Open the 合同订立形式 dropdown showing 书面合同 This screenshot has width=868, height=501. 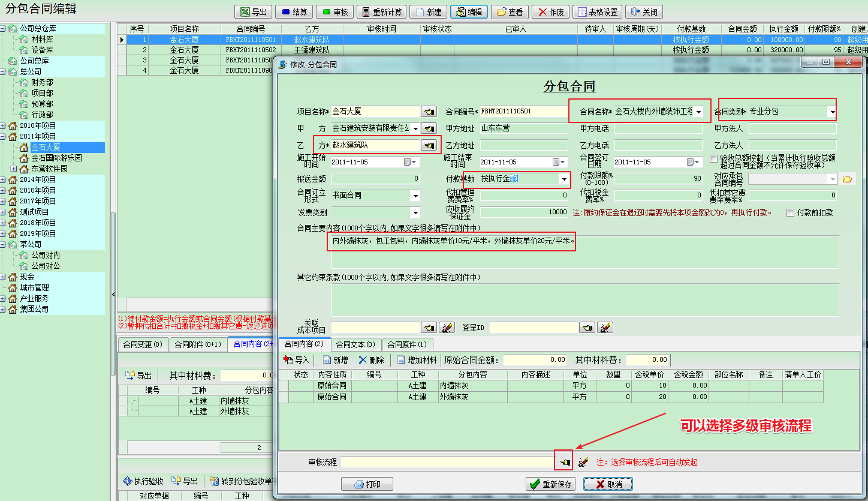pyautogui.click(x=415, y=196)
